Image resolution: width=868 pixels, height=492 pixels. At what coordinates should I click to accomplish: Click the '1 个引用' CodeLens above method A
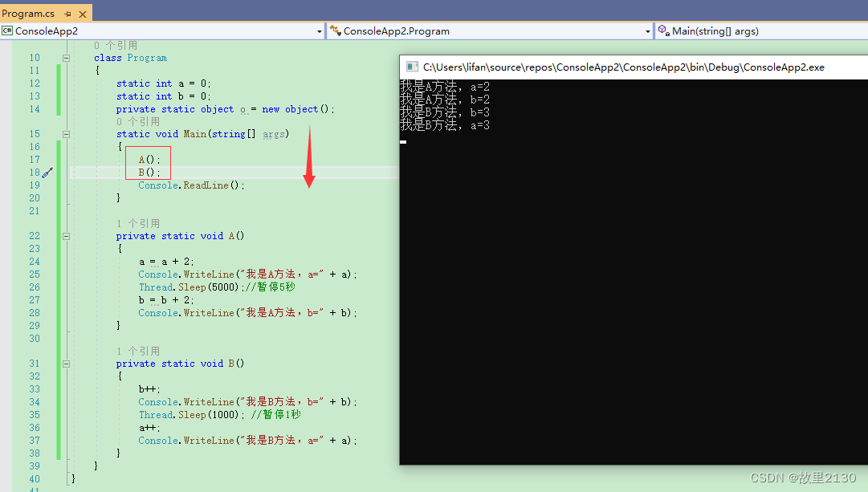point(138,223)
